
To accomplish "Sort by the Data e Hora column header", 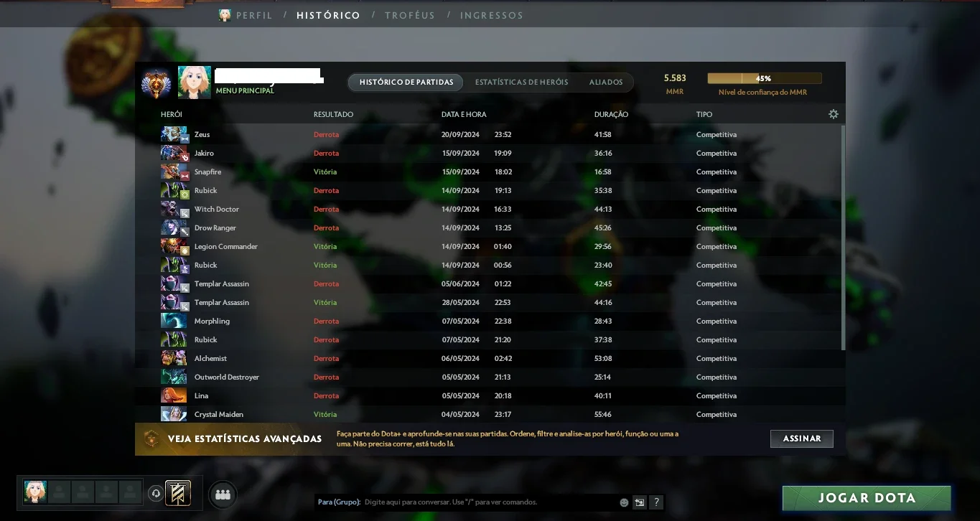I will [464, 114].
